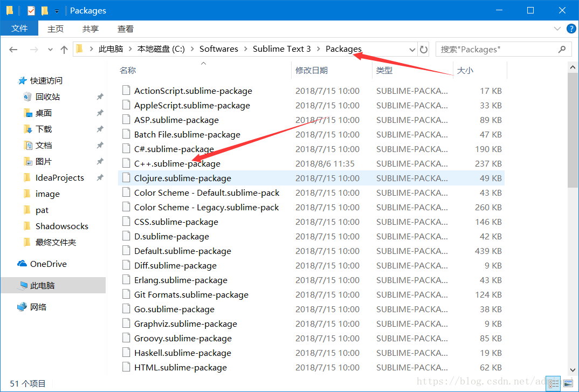This screenshot has height=392, width=579.
Task: Open 桌面 in quick access
Action: [44, 113]
